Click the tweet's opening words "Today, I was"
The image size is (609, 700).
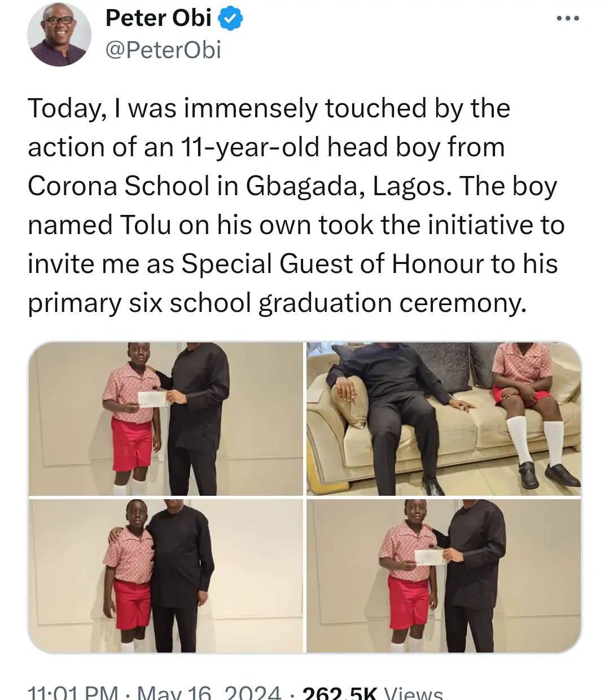click(x=102, y=108)
